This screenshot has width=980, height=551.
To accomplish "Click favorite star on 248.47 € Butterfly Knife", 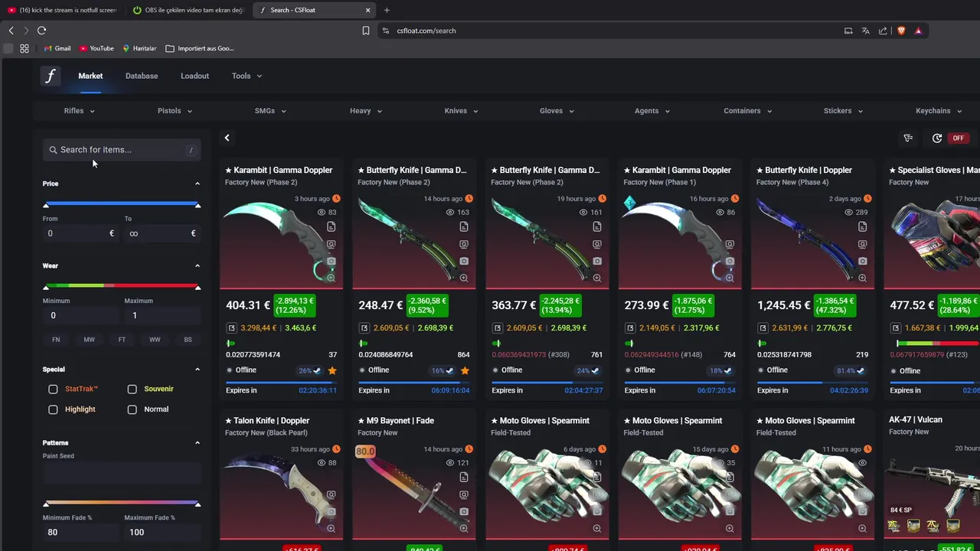I will [x=465, y=371].
